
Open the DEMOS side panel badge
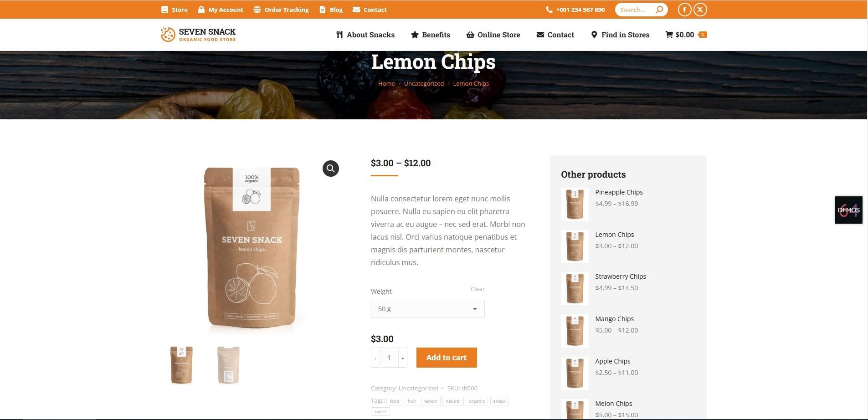(848, 210)
